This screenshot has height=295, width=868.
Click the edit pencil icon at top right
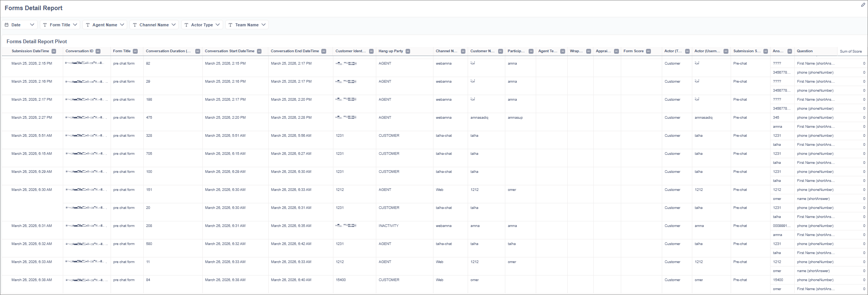click(863, 5)
